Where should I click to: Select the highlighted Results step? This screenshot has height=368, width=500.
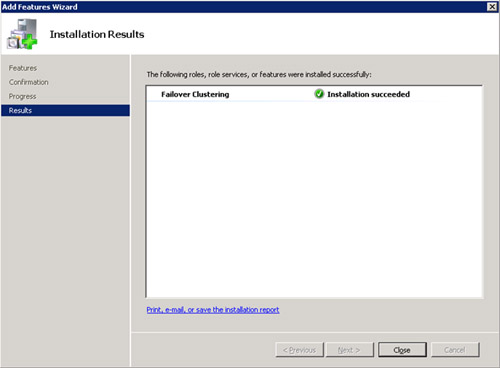coord(65,110)
